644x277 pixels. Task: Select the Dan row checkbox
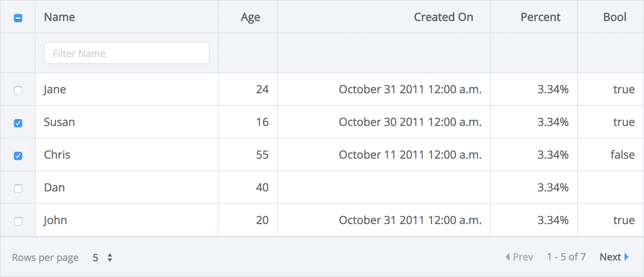click(18, 189)
